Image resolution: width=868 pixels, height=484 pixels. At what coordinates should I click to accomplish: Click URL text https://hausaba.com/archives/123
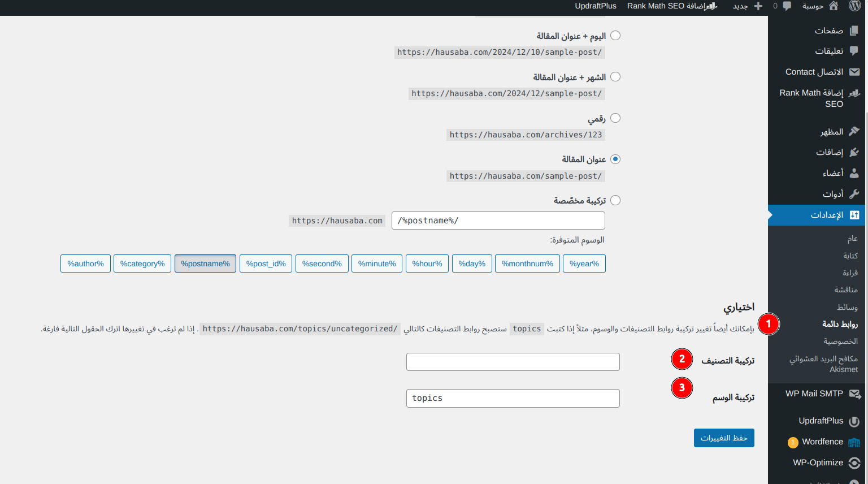526,135
